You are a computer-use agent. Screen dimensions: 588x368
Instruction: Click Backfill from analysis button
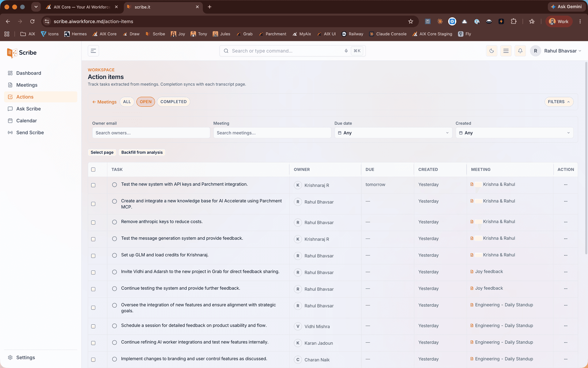tap(142, 152)
